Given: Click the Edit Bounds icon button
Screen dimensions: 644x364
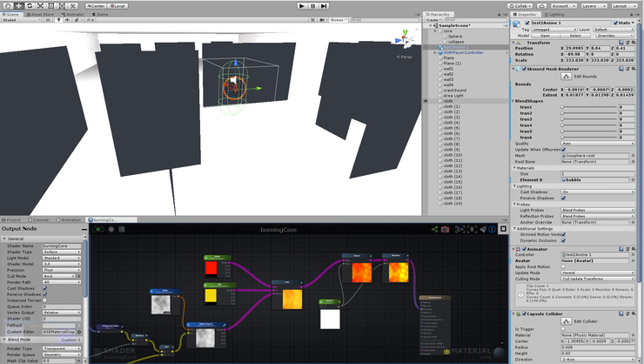Looking at the screenshot, I should click(x=566, y=77).
